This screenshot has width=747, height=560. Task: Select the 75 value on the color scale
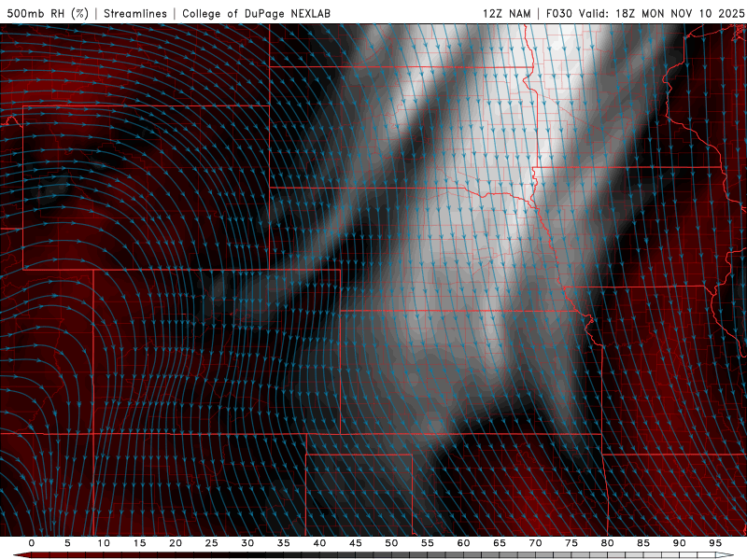[x=571, y=543]
